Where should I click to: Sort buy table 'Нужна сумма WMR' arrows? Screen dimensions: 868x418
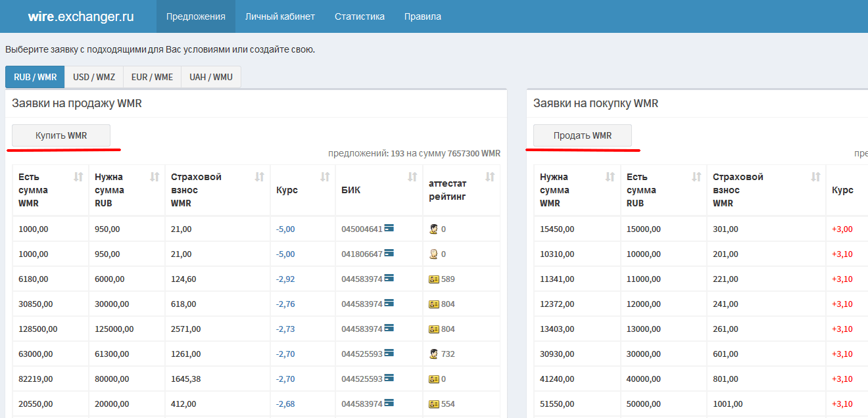tap(610, 177)
